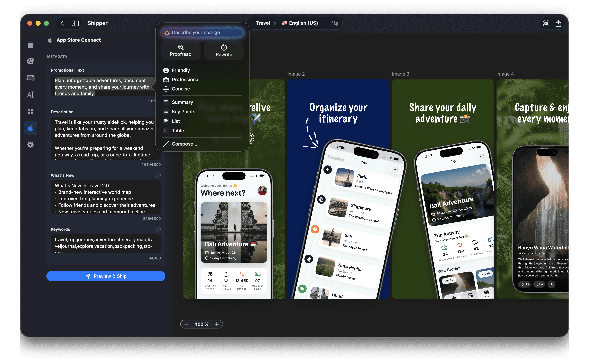Open the trash can sidebar icon
The height and width of the screenshot is (364, 589).
30,45
